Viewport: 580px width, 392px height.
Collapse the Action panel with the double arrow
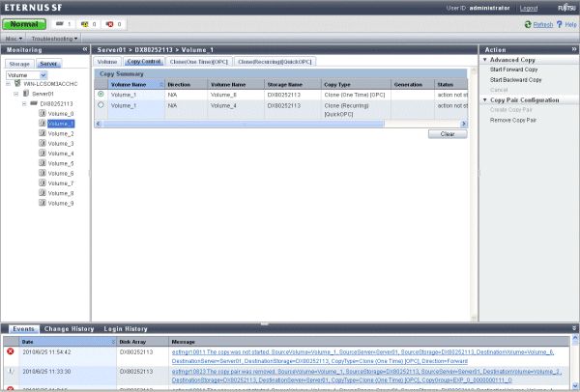(x=573, y=49)
